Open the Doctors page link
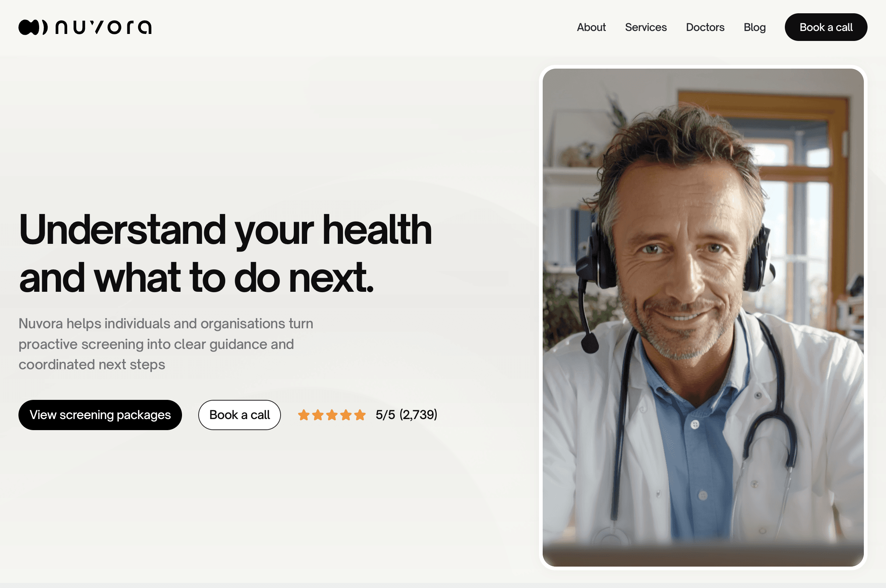The width and height of the screenshot is (886, 588). 705,27
